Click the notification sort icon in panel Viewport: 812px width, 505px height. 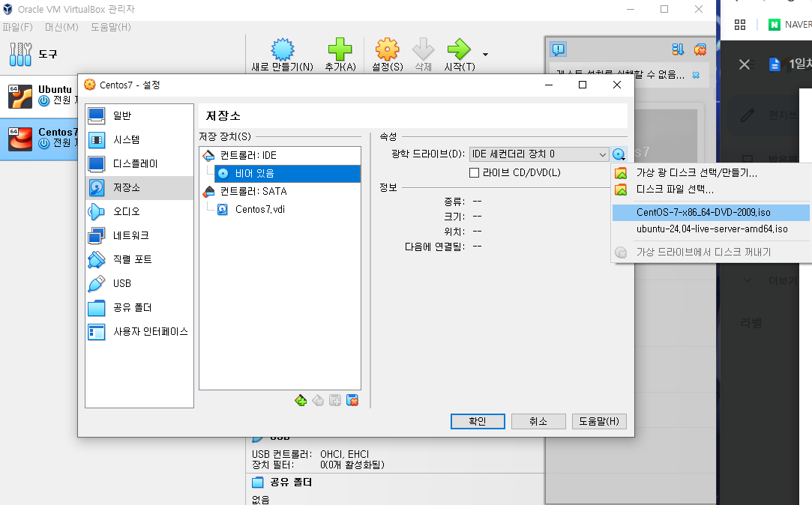[x=678, y=49]
